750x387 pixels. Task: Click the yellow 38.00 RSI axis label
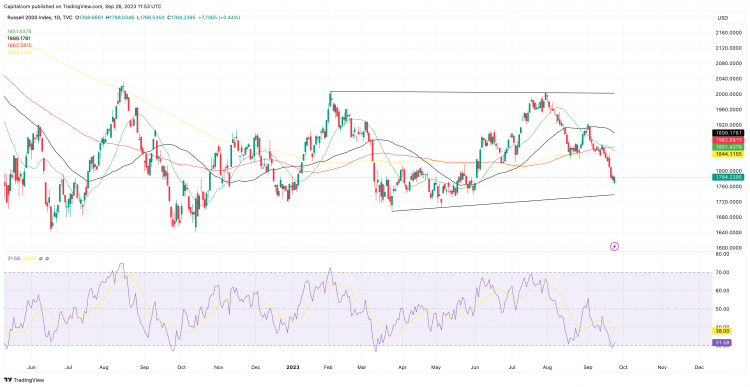721,331
